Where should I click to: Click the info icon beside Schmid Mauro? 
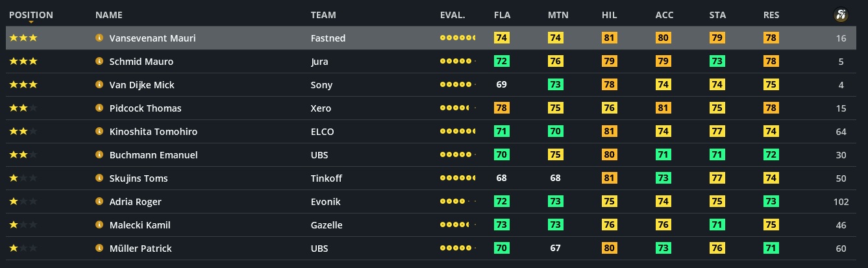click(99, 62)
